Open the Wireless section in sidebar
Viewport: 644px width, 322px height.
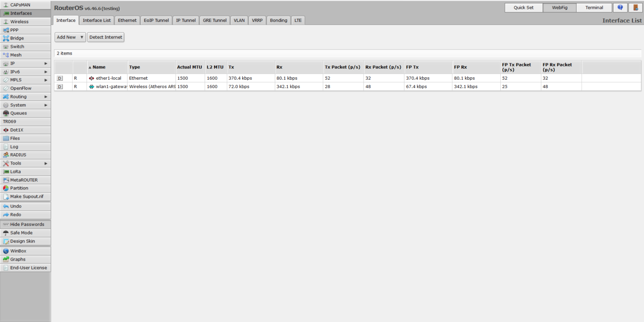coord(19,21)
